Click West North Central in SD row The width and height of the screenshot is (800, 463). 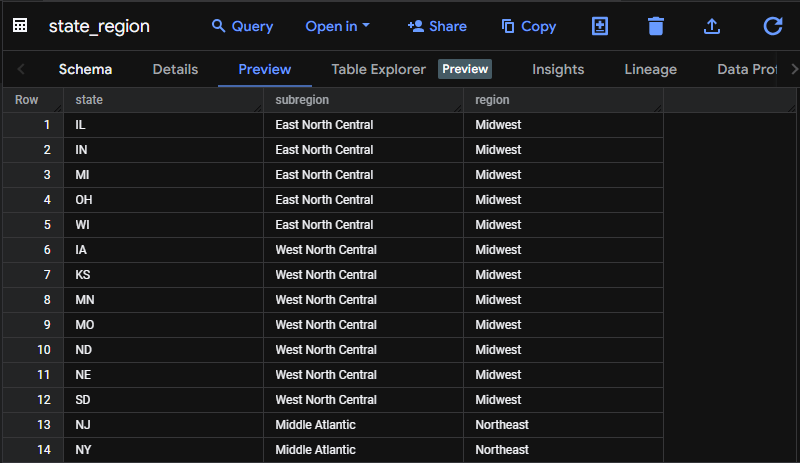pyautogui.click(x=326, y=400)
